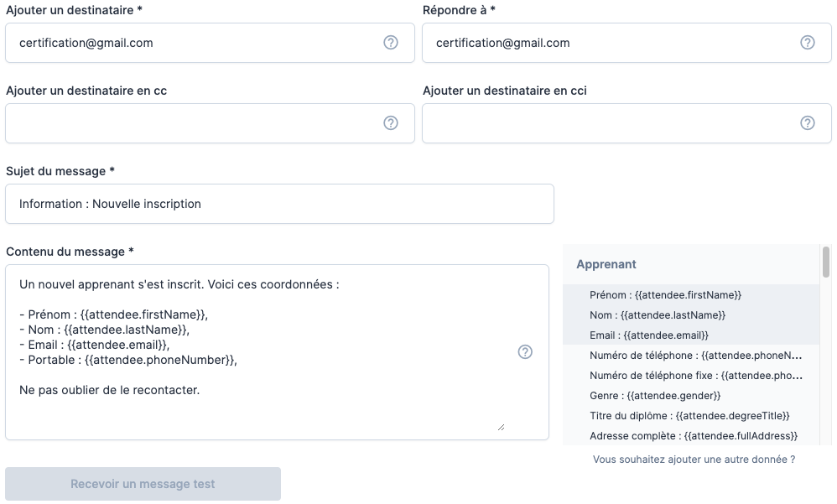Focus the 'Sujet du message' input field
Viewport: 837px width, 504px height.
(x=279, y=204)
